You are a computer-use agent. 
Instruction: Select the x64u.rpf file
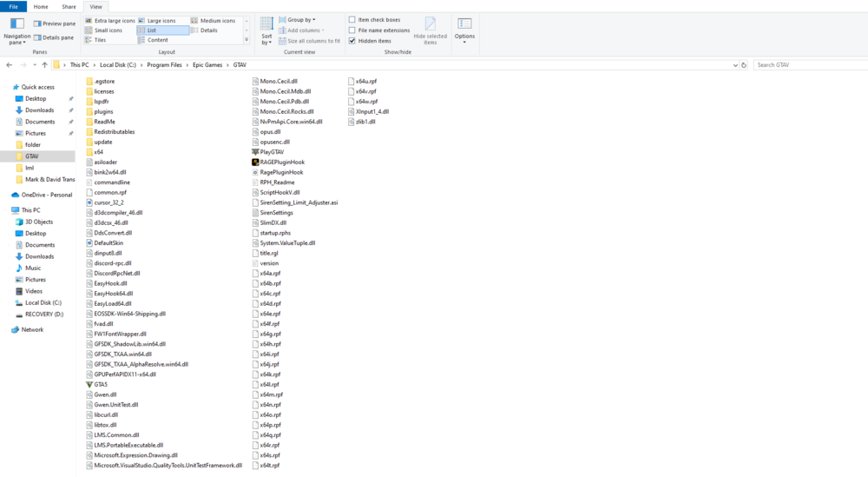363,82
